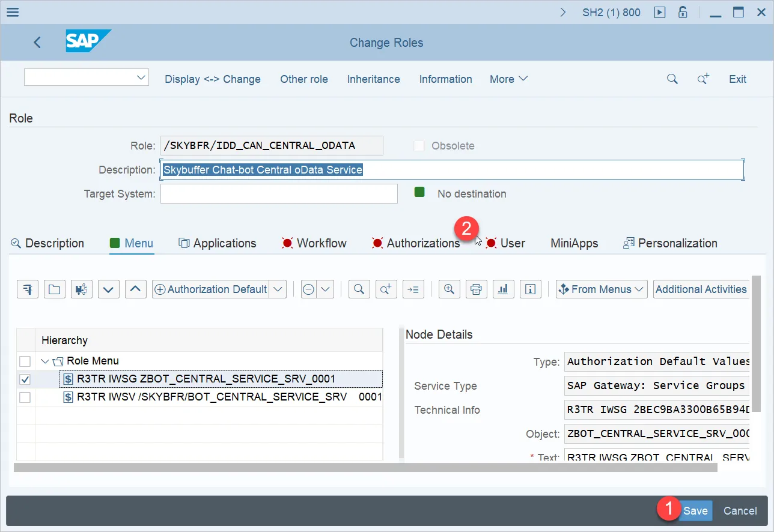Click the Cancel button
The height and width of the screenshot is (532, 774).
pyautogui.click(x=740, y=511)
